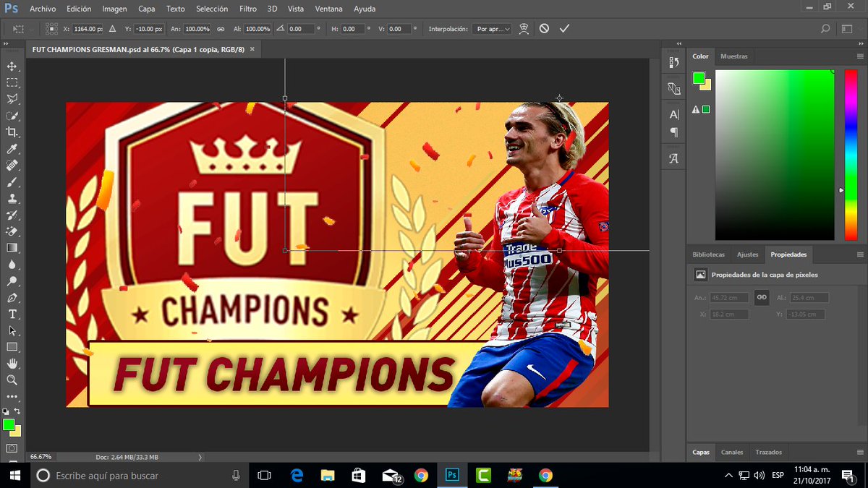This screenshot has height=488, width=868.
Task: Commit the transform with the checkmark
Action: (x=564, y=28)
